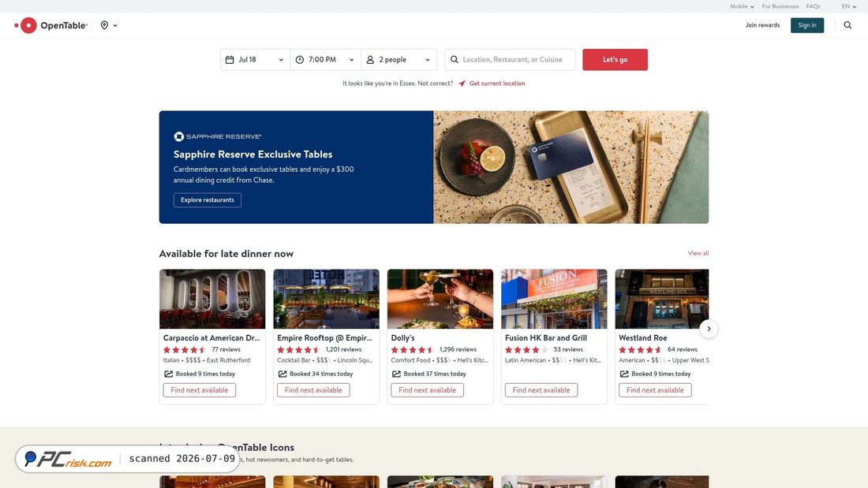Open the 7:00 PM time dropdown
The image size is (868, 488).
click(325, 60)
